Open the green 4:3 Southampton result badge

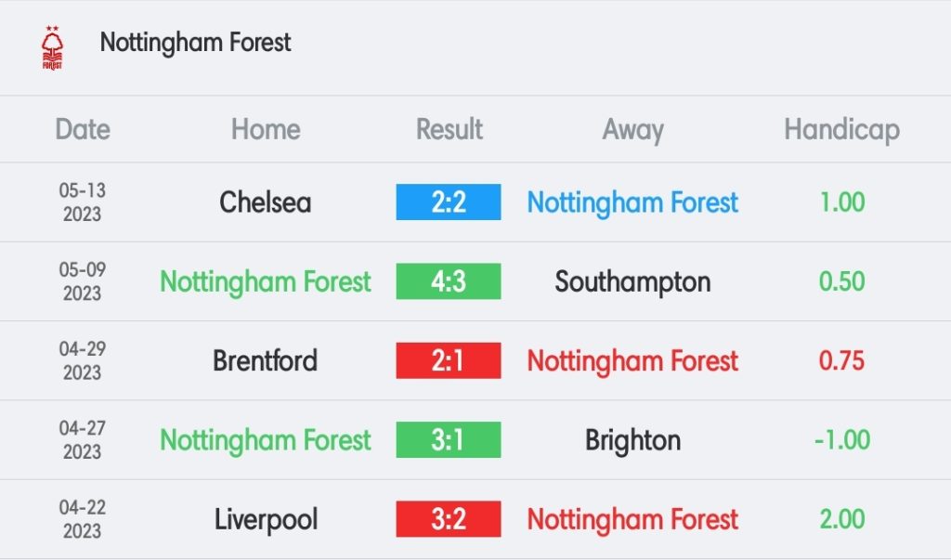pos(449,280)
